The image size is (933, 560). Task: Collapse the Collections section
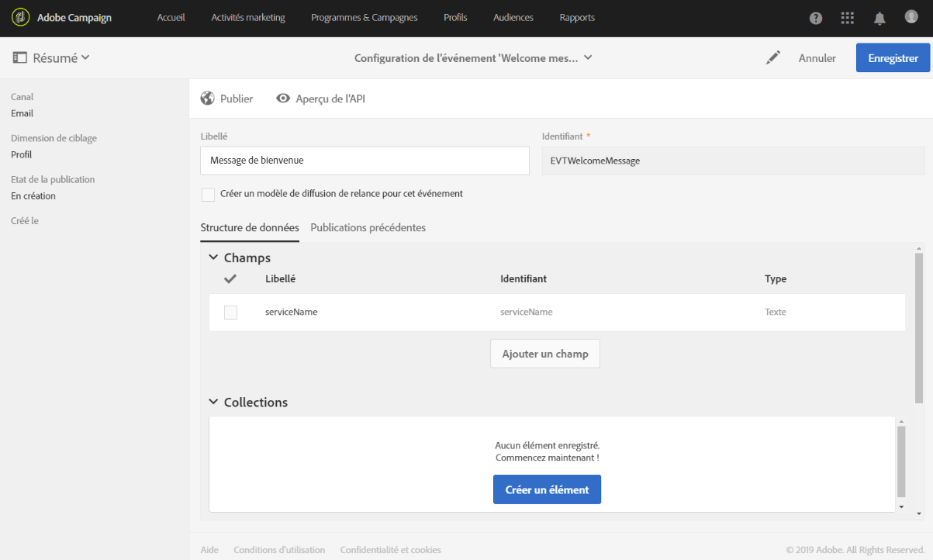click(214, 402)
